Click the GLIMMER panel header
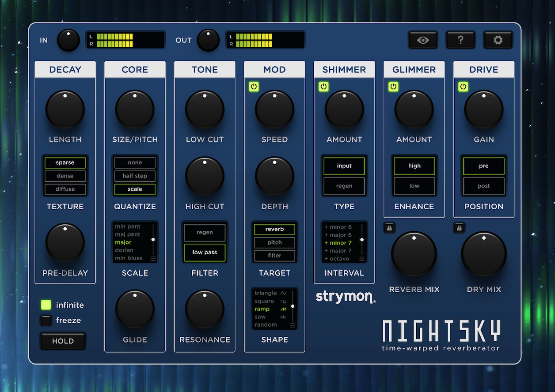555x392 pixels. click(414, 69)
